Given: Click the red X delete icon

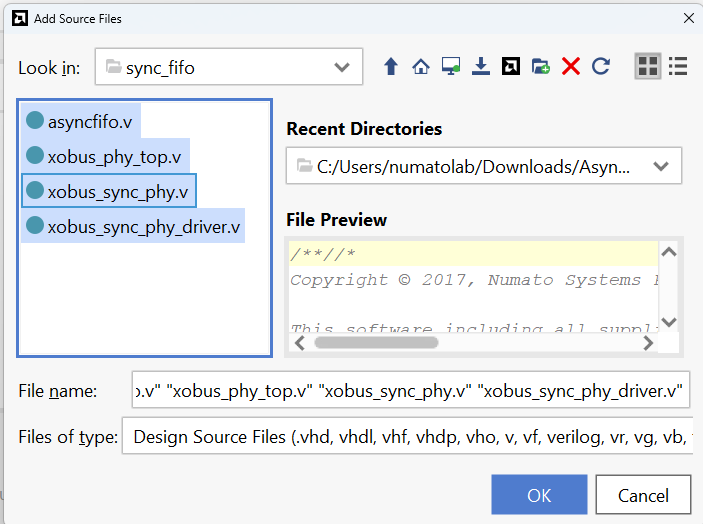Looking at the screenshot, I should click(571, 67).
